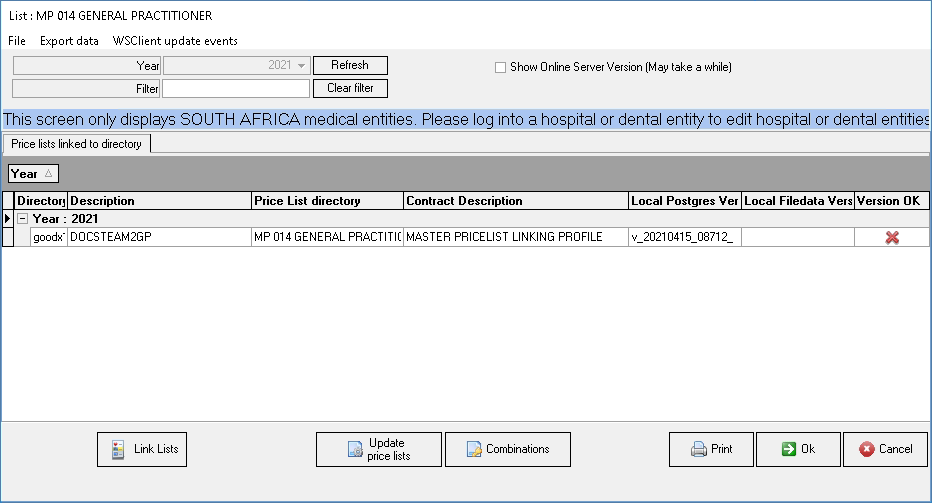Screen dimensions: 932x503
Task: Click the DOCSTEAM2GP row selector box
Action: (x=8, y=237)
